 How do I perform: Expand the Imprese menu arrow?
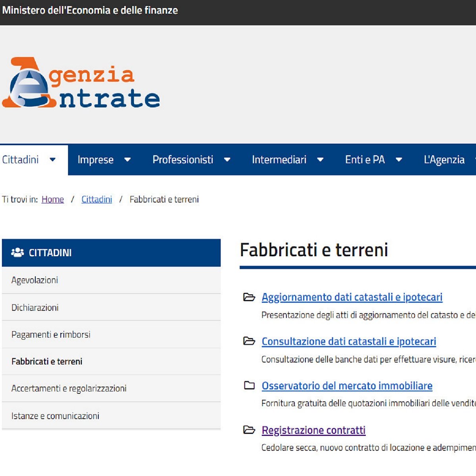[x=127, y=159]
